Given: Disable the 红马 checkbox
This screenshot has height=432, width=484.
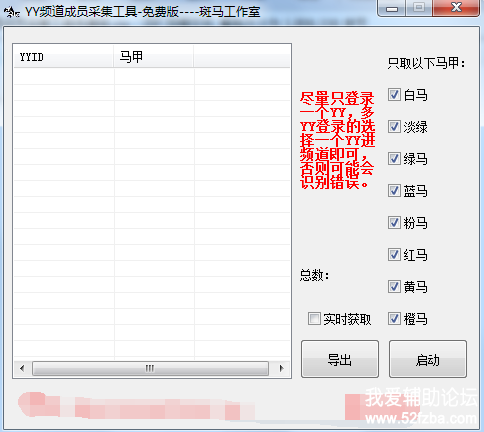Looking at the screenshot, I should 394,255.
